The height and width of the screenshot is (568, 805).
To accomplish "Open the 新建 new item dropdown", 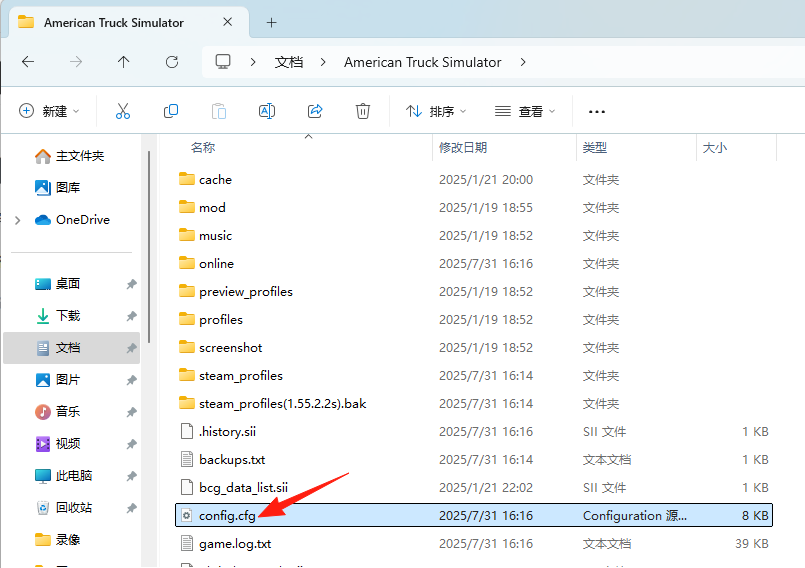I will click(49, 111).
